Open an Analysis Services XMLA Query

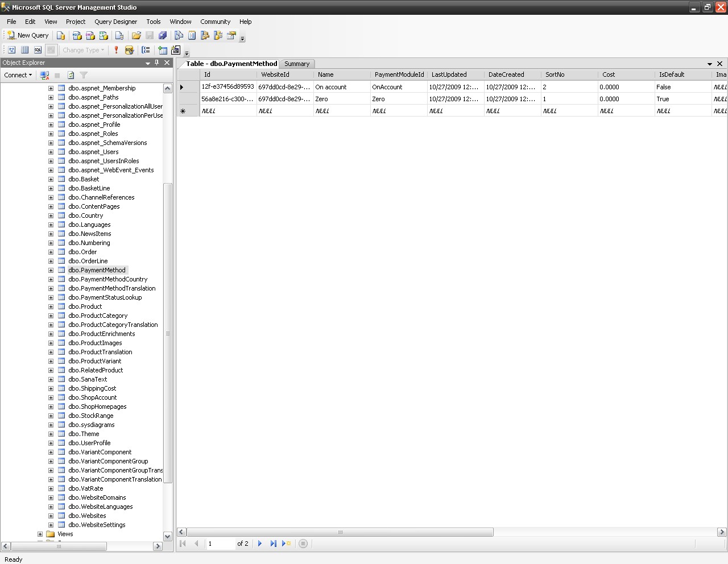pyautogui.click(x=104, y=35)
